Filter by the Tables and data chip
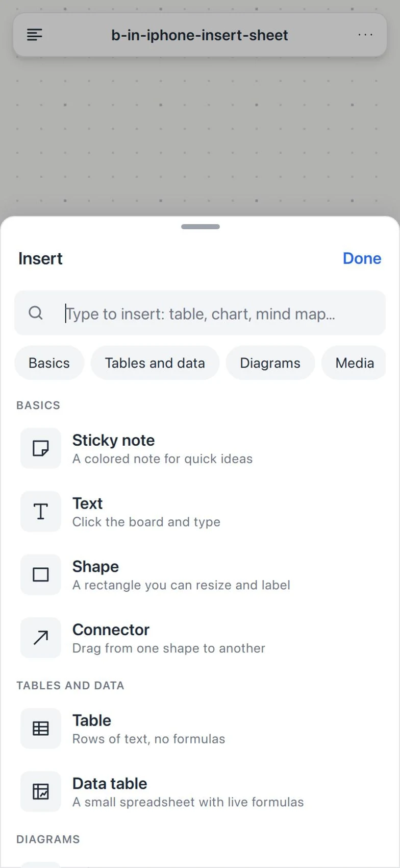Screen dimensions: 400x868 coord(155,363)
